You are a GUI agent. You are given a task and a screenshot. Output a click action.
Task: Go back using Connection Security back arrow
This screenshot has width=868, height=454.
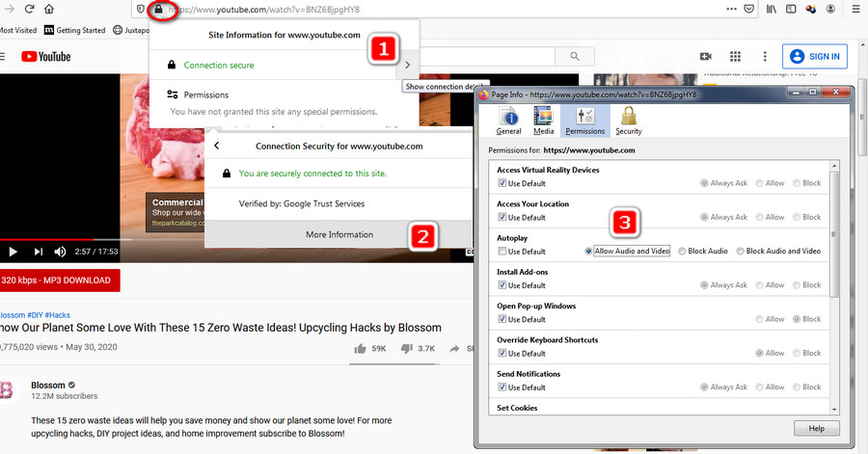218,147
